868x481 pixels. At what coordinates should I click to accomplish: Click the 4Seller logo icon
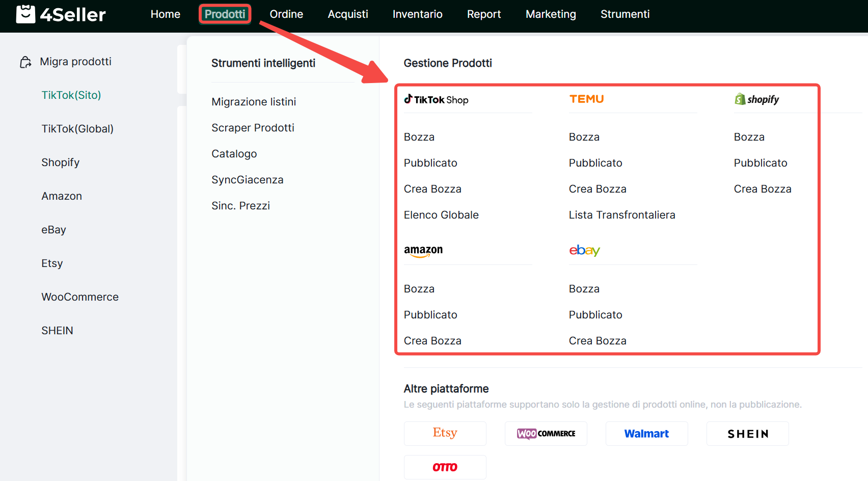tap(25, 14)
